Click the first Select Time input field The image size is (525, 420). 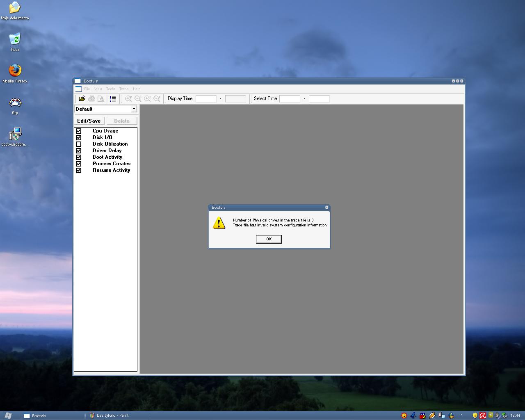290,98
